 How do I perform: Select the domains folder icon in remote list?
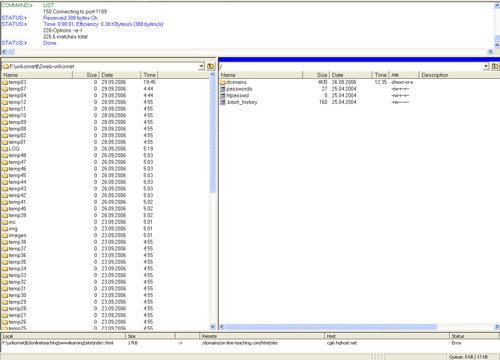(x=223, y=82)
